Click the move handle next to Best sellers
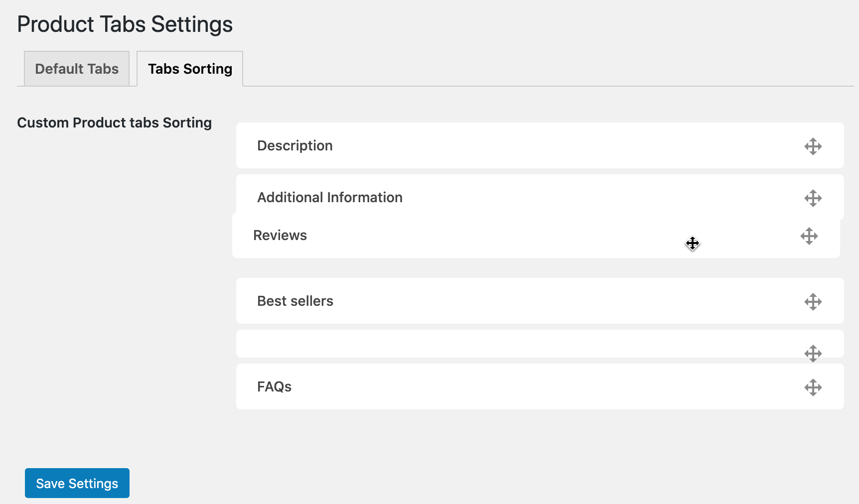859x504 pixels. click(x=813, y=301)
